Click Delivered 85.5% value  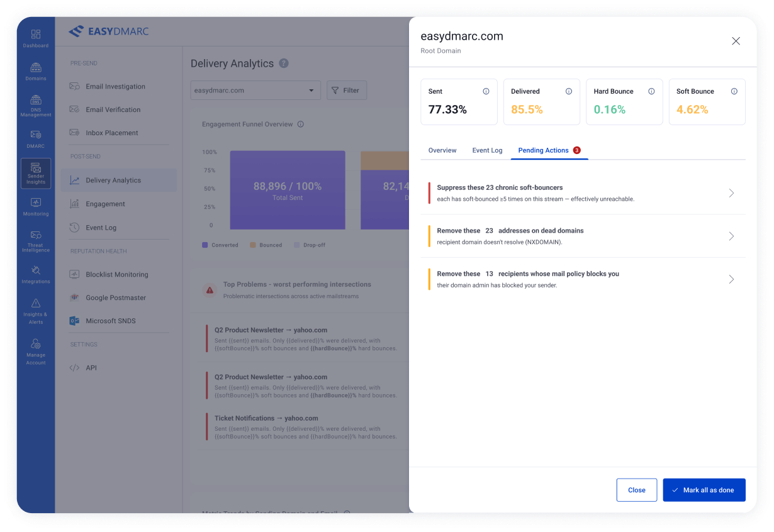(527, 109)
